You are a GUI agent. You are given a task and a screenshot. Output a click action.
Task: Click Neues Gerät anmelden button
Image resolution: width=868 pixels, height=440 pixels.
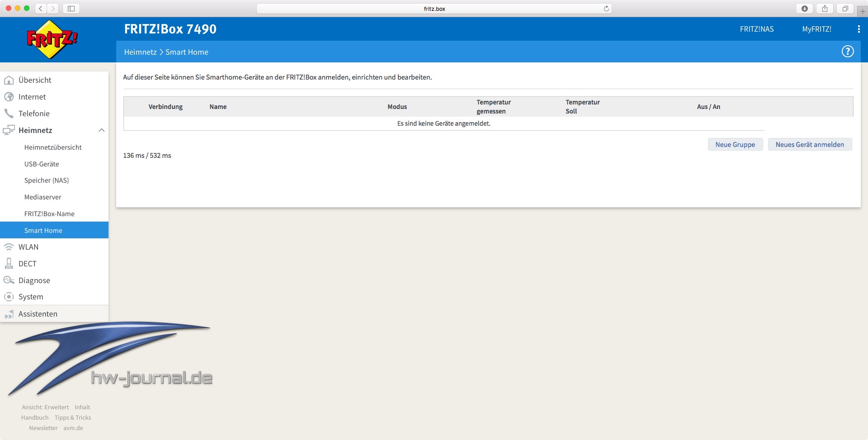[x=810, y=145]
